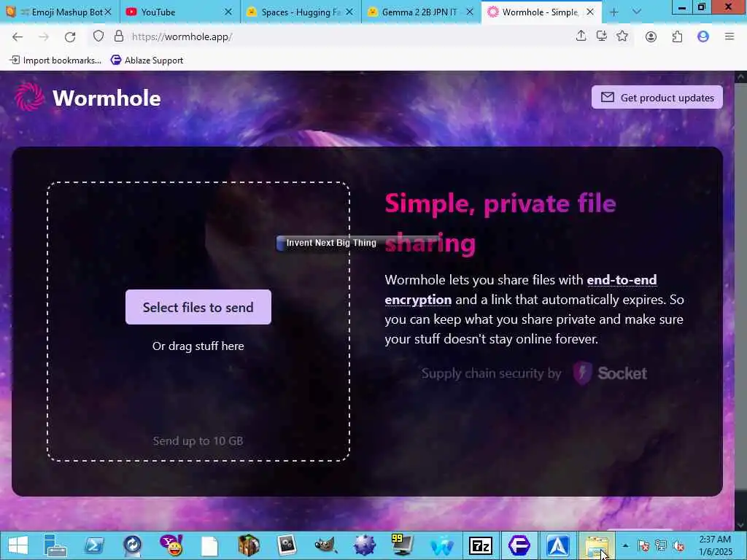This screenshot has width=747, height=560.
Task: Click the Wormhole logo
Action: tap(88, 98)
